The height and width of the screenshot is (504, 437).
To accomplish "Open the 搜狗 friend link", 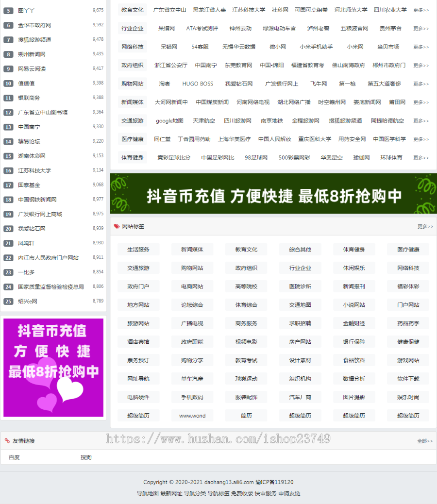I will (x=86, y=457).
